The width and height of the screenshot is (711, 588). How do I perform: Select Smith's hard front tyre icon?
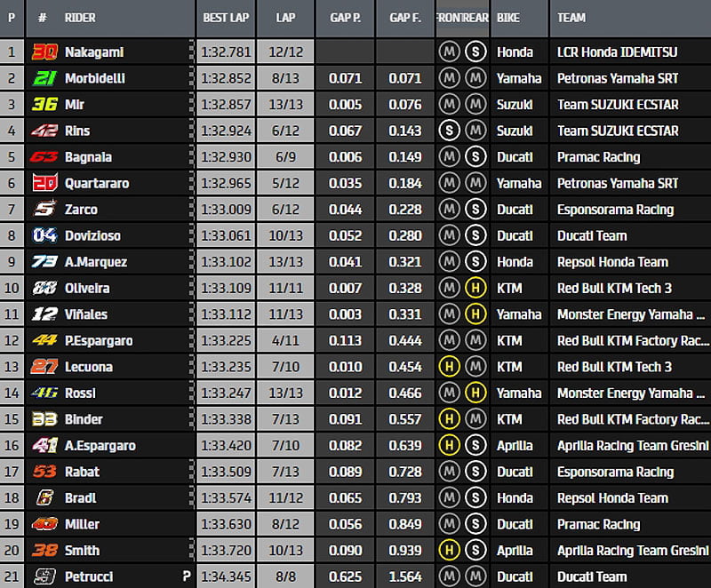pyautogui.click(x=449, y=550)
